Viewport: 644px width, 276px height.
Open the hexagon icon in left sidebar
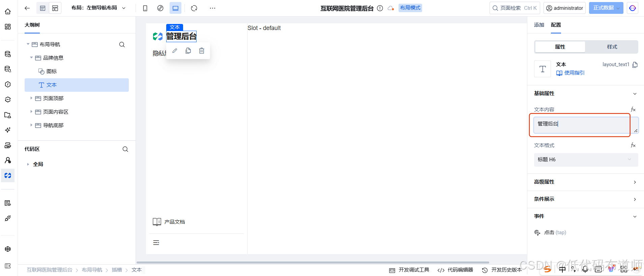(8, 84)
